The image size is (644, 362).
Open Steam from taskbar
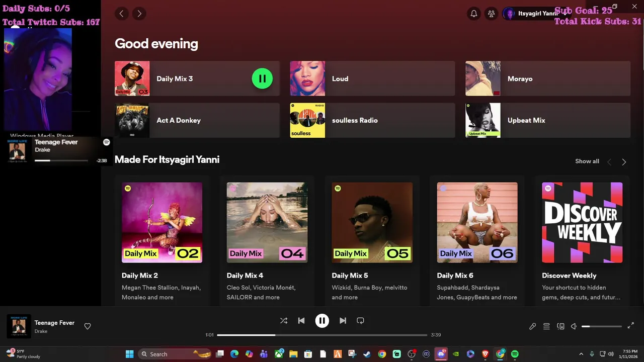click(367, 354)
